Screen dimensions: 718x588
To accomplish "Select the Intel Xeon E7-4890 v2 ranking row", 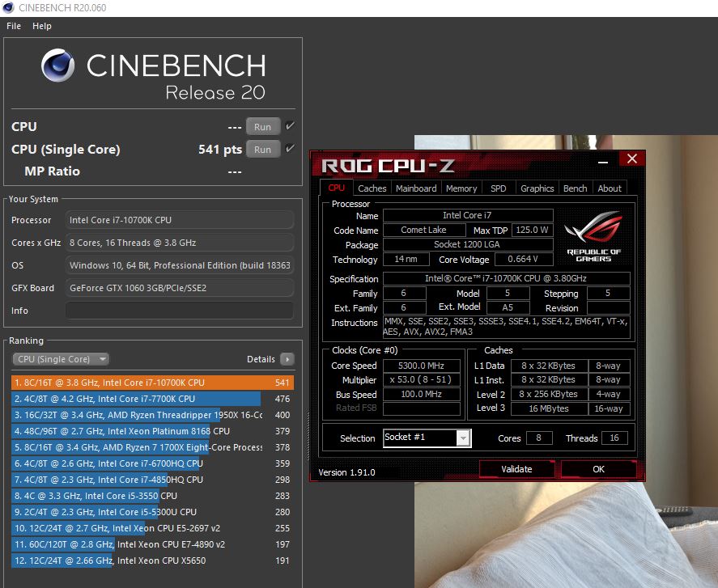I will [152, 544].
